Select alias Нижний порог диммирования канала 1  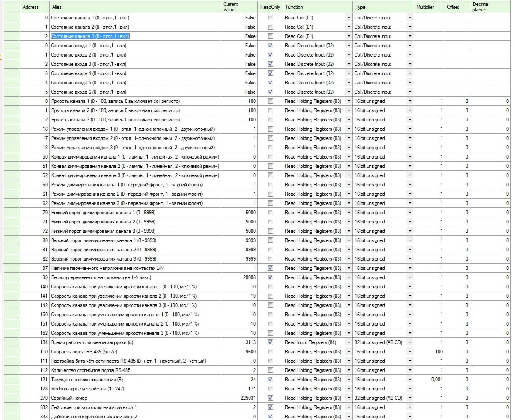[x=135, y=213]
